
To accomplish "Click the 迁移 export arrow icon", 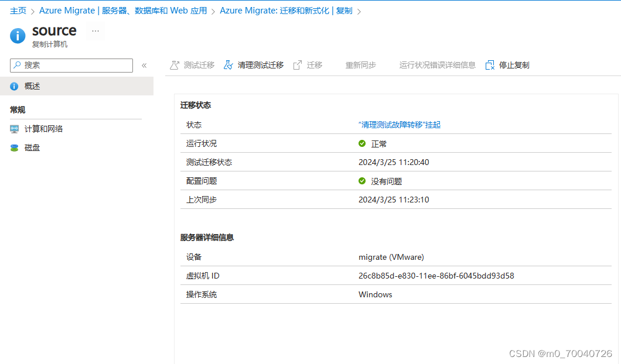I will pos(298,65).
